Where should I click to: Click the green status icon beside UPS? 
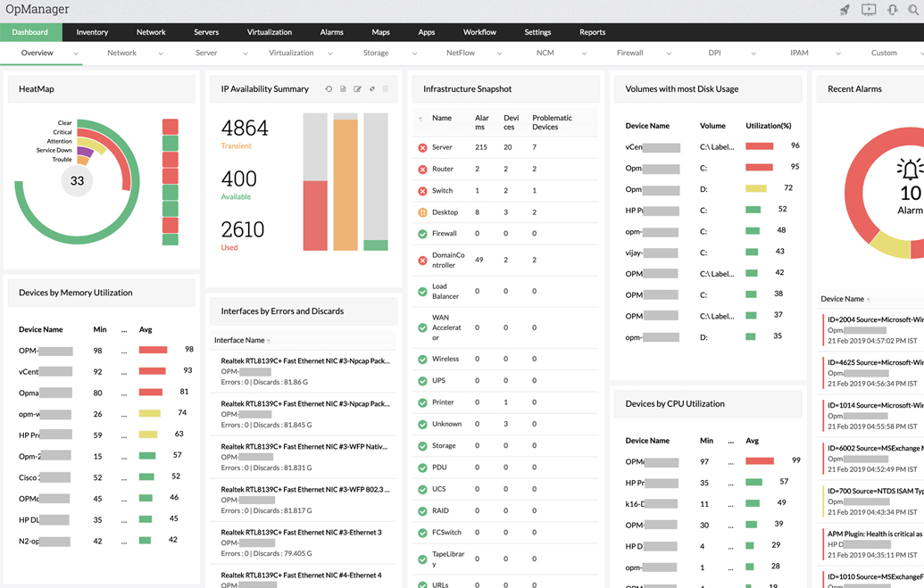(x=422, y=381)
